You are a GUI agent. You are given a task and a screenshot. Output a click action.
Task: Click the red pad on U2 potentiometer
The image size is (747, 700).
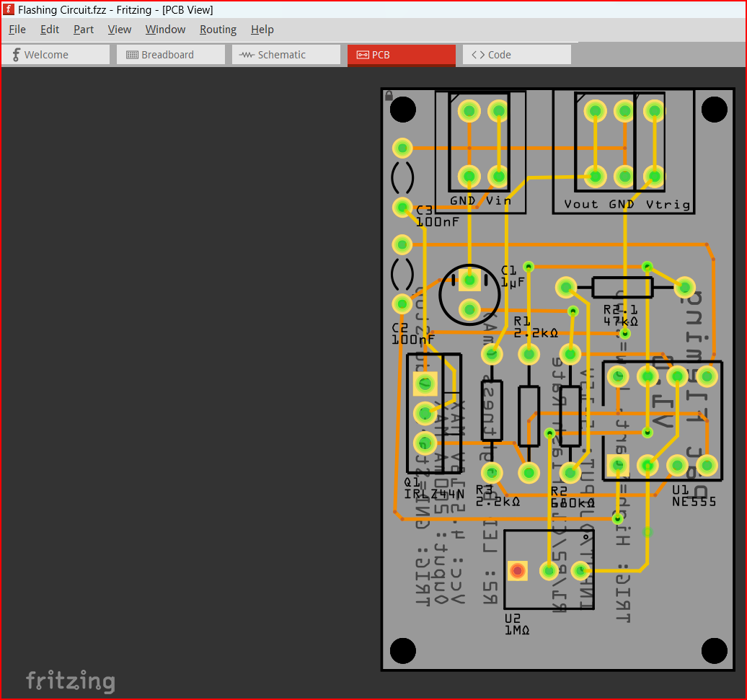517,571
